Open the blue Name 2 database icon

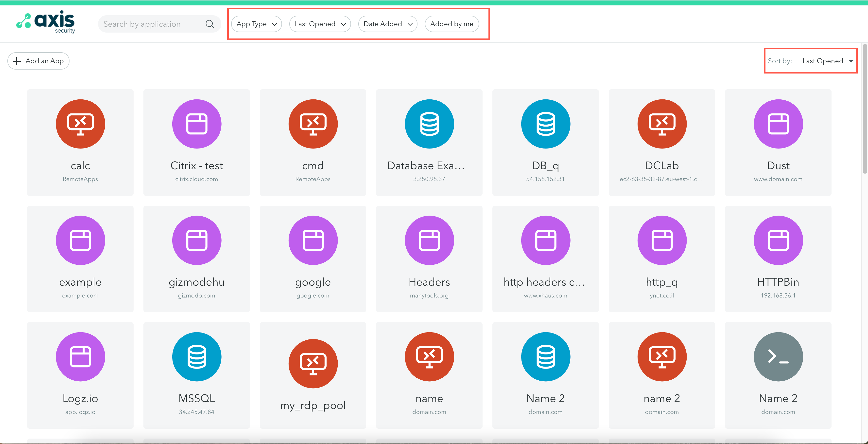coord(546,357)
